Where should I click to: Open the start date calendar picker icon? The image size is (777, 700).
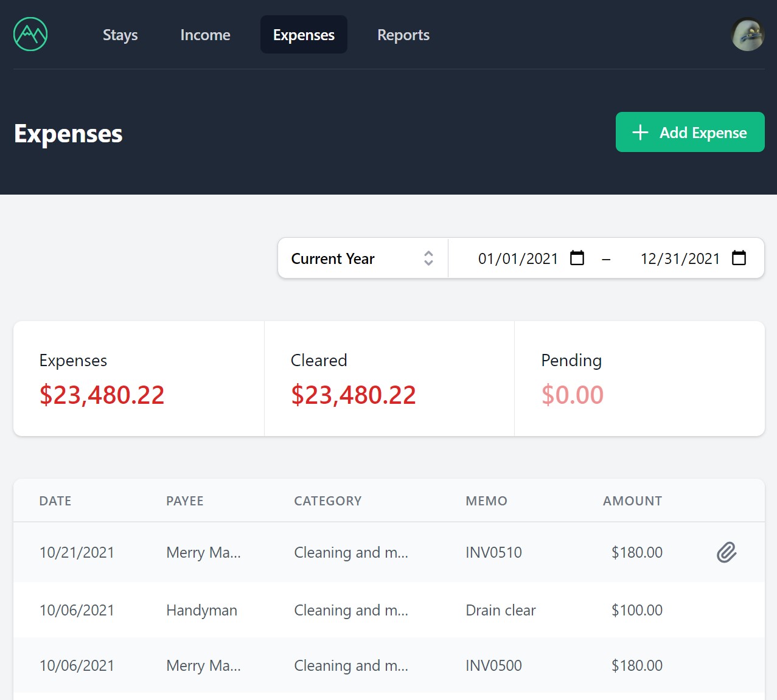[x=577, y=258]
